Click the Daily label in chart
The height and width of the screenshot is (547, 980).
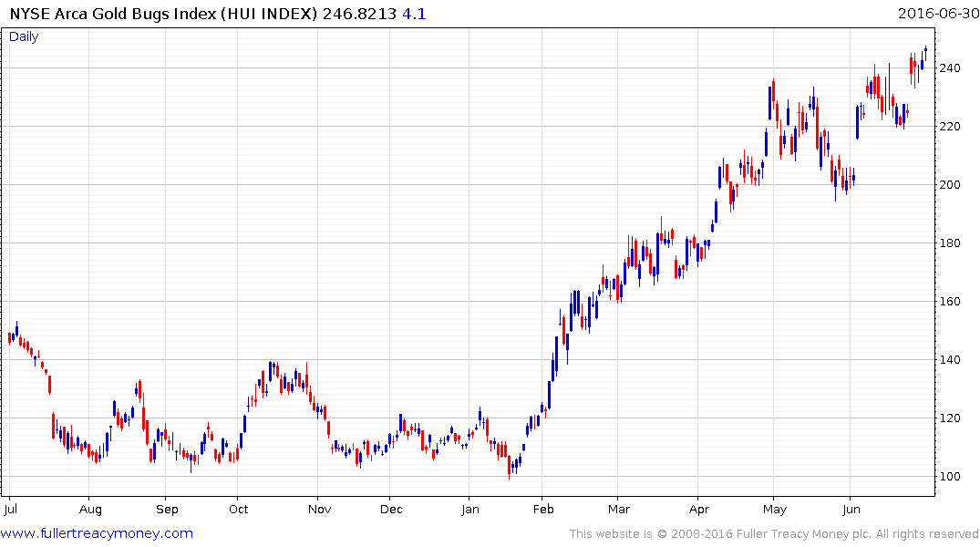(x=24, y=36)
